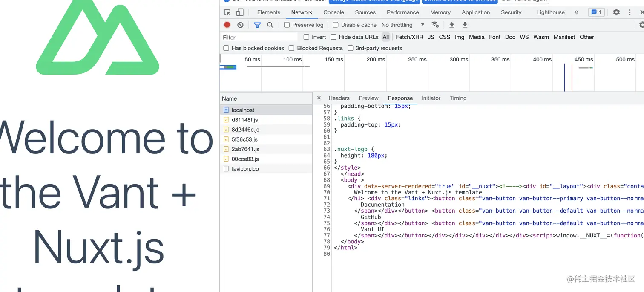Open the Timing tab of request
This screenshot has width=644, height=292.
point(458,98)
